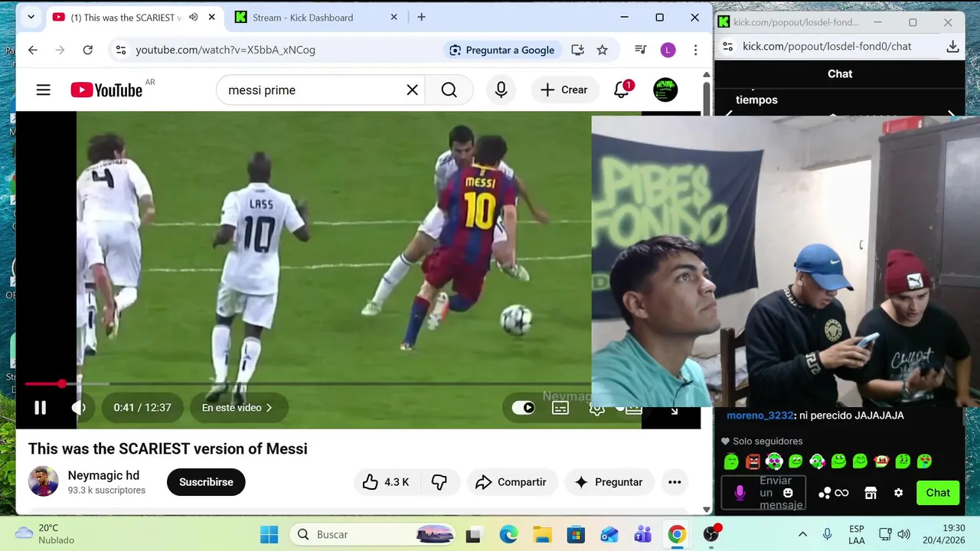
Task: Open the YouTube account avatar menu
Action: (665, 90)
